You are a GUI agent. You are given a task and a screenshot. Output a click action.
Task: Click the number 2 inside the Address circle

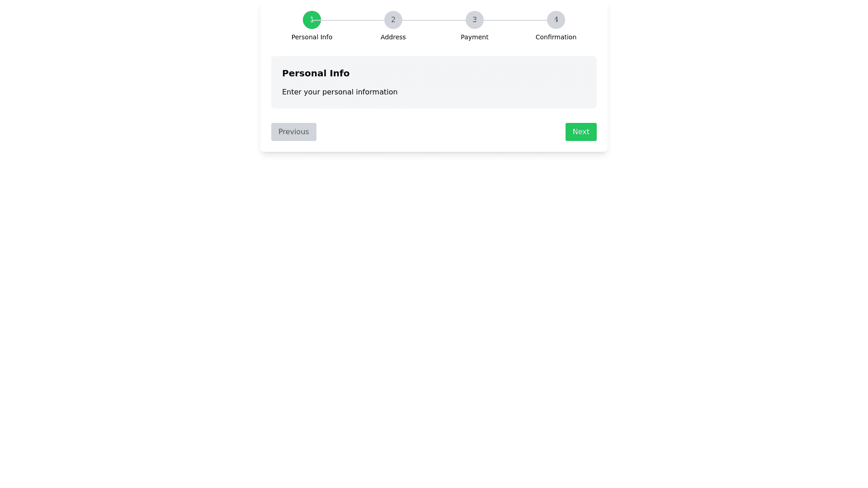tap(393, 20)
